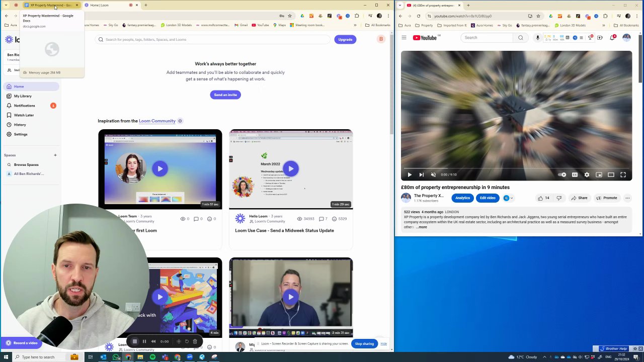Open the YouTube notifications bell
This screenshot has height=362, width=644.
[612, 38]
